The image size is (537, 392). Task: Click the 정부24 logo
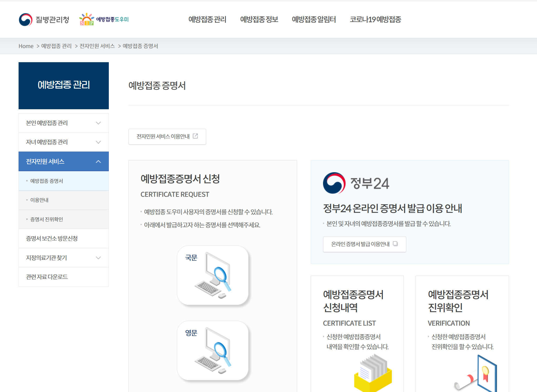click(x=356, y=183)
